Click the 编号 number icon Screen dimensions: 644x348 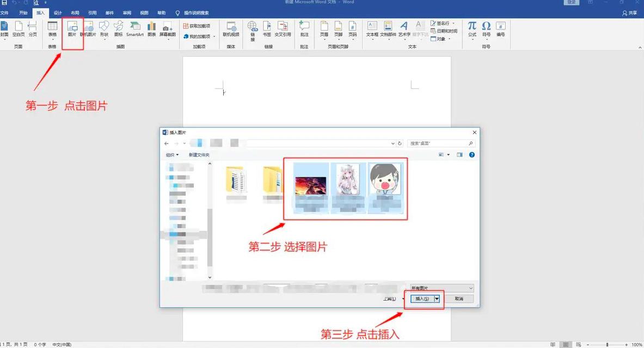point(501,29)
